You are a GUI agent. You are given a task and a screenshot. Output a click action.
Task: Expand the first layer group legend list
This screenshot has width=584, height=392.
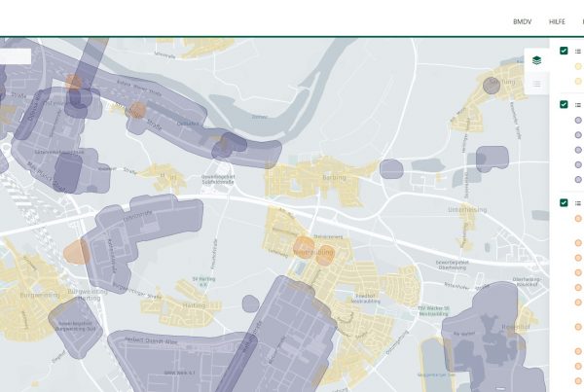578,51
